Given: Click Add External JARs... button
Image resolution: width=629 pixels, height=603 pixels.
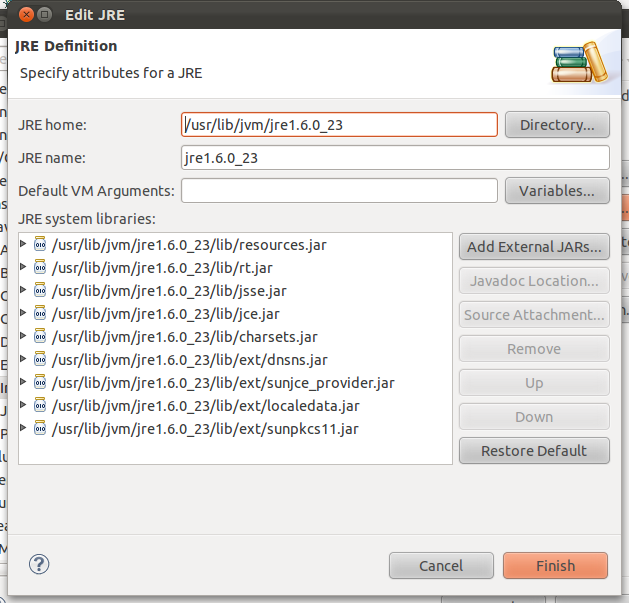Looking at the screenshot, I should tap(534, 246).
